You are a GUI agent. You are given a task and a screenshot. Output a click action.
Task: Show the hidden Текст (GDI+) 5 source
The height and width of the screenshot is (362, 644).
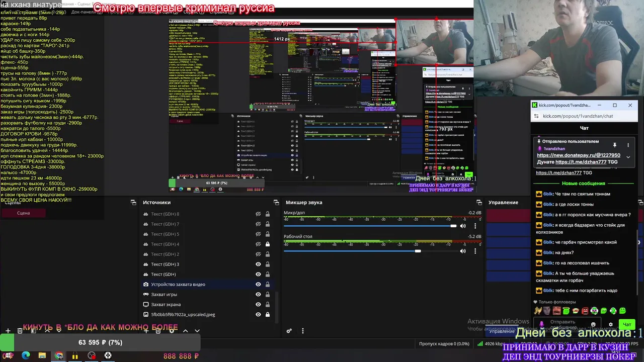(258, 234)
